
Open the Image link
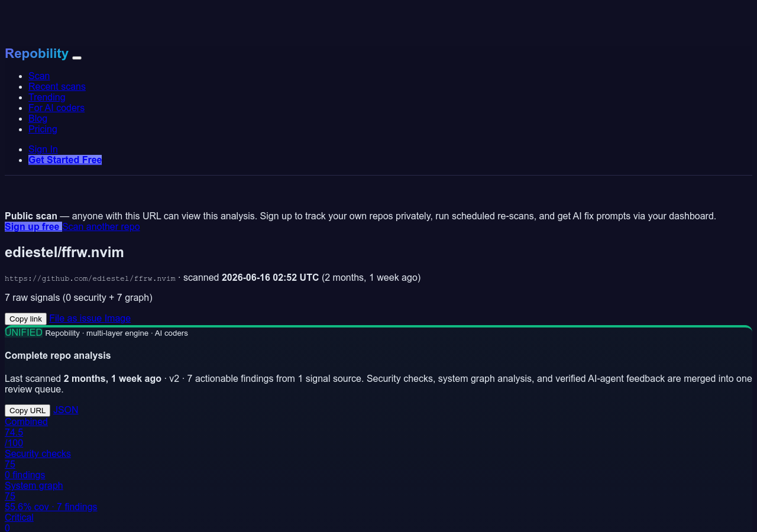coord(118,318)
